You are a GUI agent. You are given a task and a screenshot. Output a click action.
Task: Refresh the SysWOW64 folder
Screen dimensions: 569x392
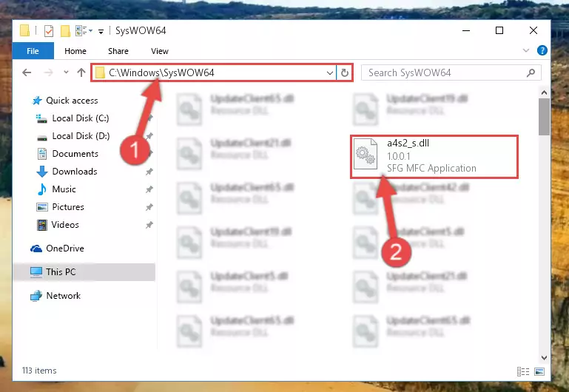(x=344, y=73)
